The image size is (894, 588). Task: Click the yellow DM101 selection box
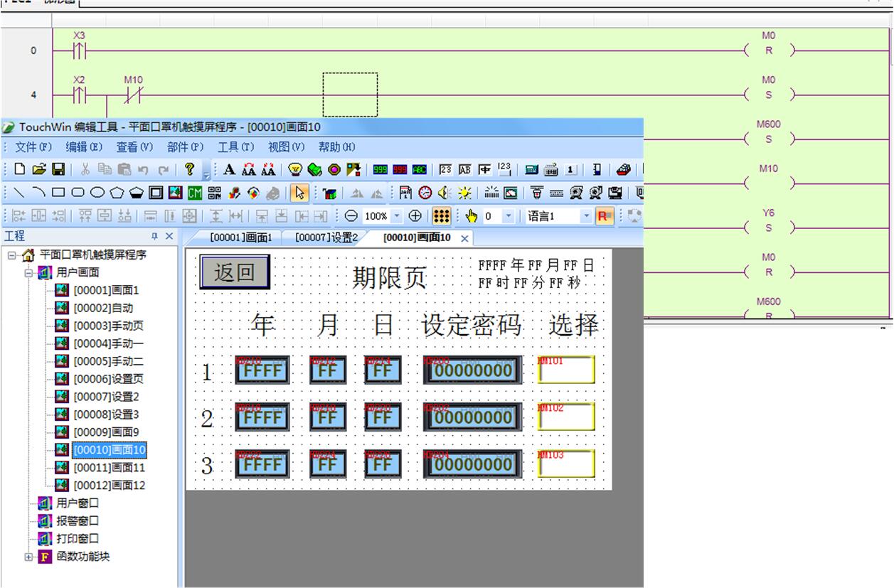click(566, 370)
